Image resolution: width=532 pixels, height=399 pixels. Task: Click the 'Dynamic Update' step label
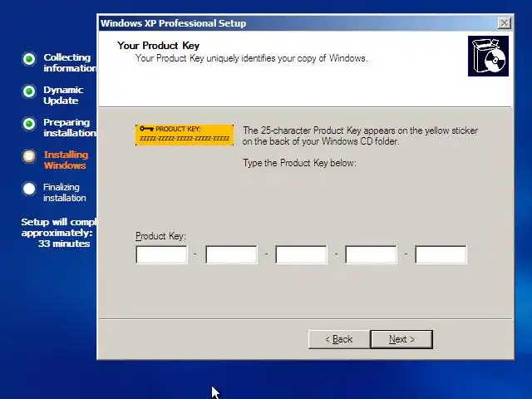[63, 95]
